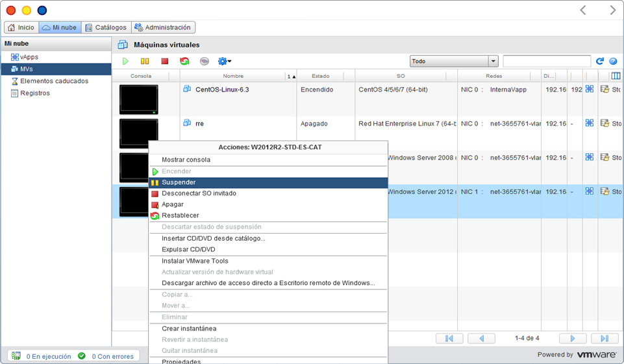Open the gear actions menu in toolbar

tap(225, 62)
